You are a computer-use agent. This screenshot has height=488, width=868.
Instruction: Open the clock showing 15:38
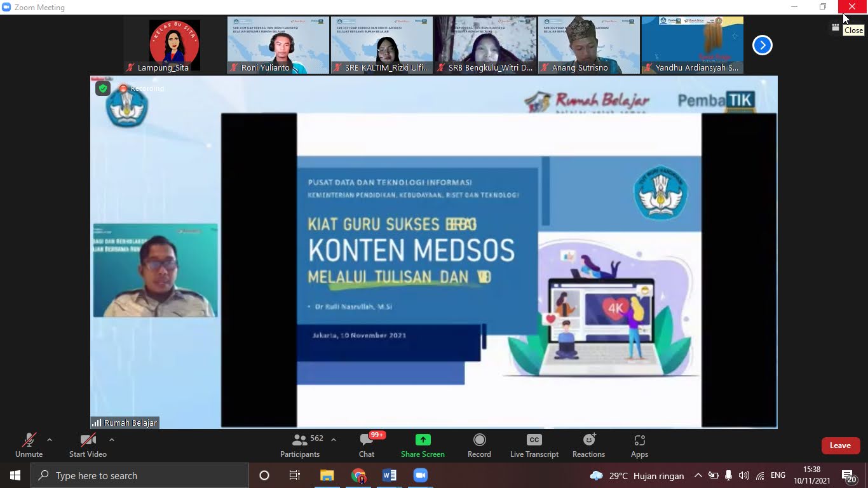coord(812,475)
